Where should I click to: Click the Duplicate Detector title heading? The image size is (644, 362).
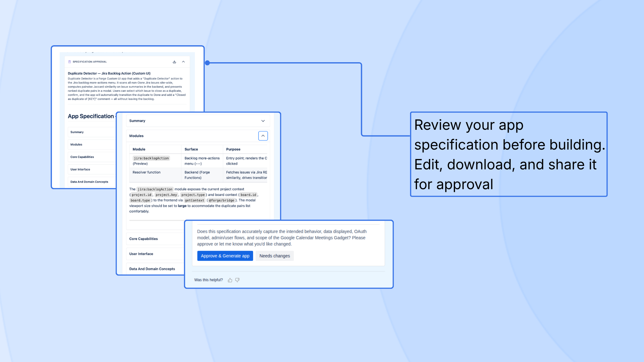click(x=109, y=74)
